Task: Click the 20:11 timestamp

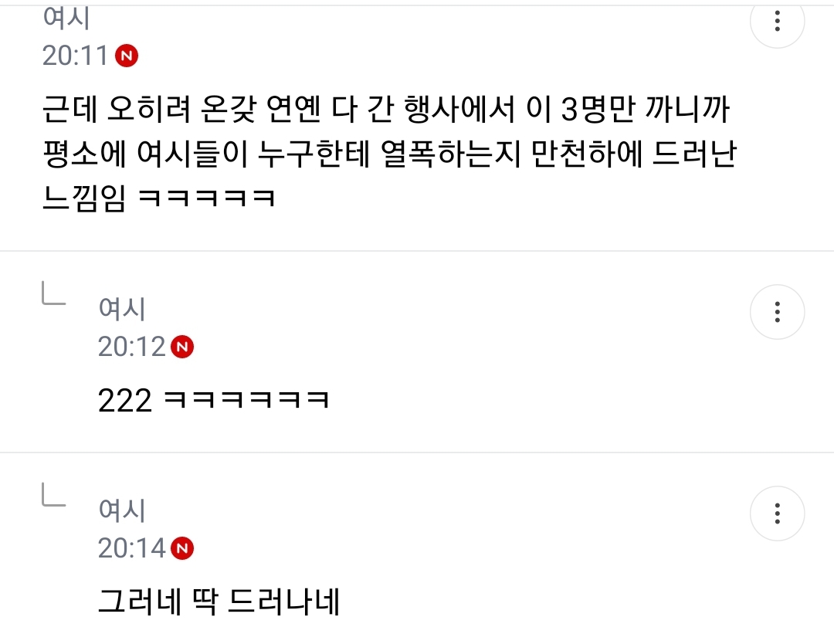Action: pyautogui.click(x=76, y=56)
